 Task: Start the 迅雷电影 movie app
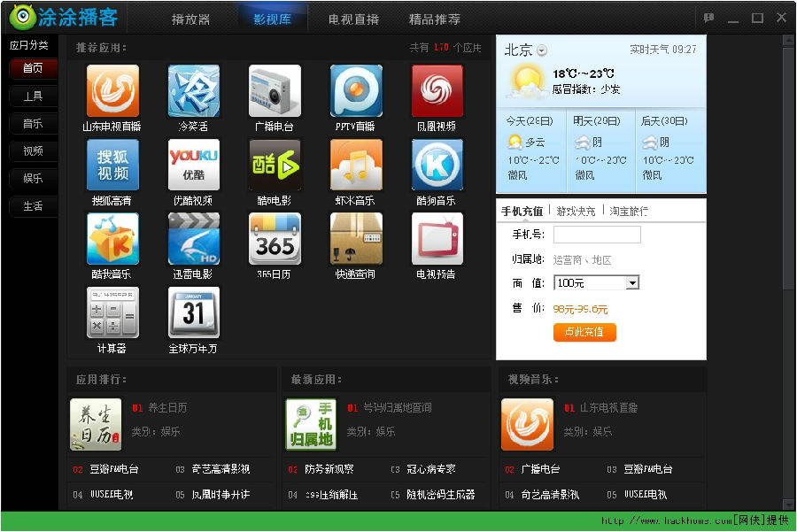(193, 241)
